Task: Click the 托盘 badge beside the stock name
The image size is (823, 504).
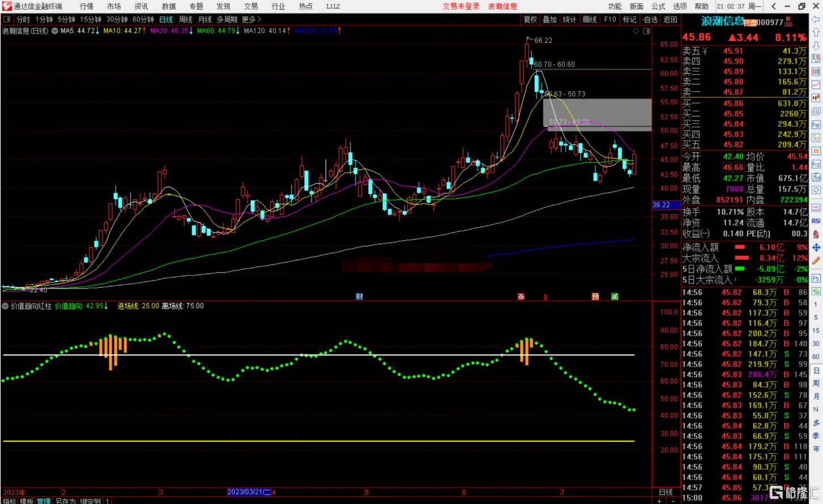Action: click(x=750, y=23)
